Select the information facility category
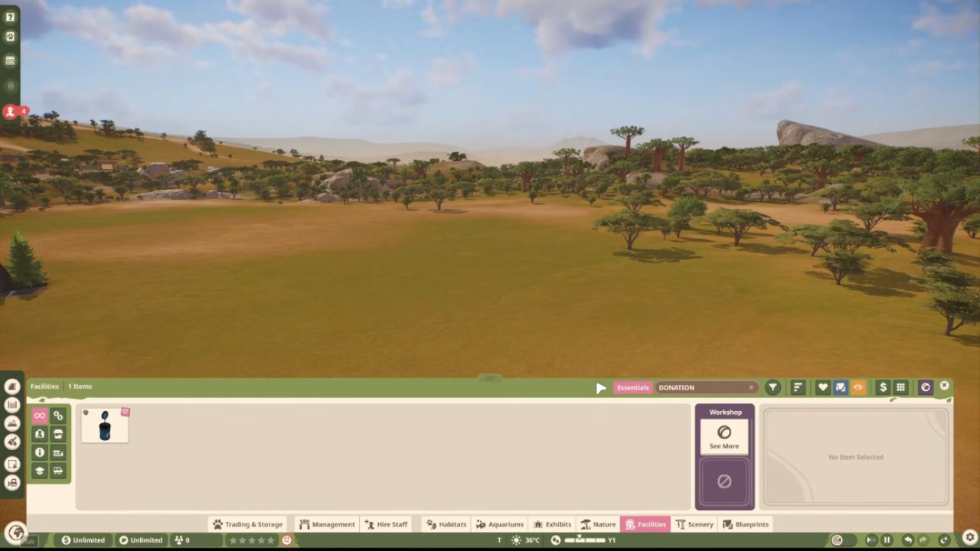Viewport: 980px width, 551px height. point(39,452)
